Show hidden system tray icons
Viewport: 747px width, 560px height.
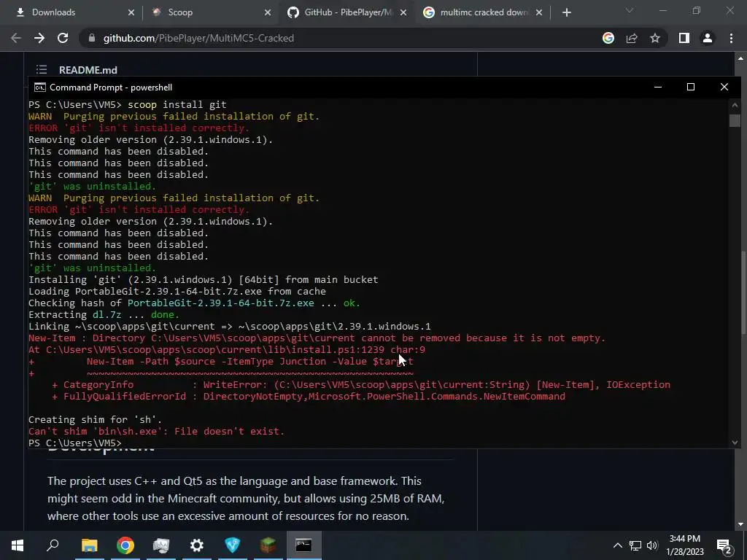(617, 545)
